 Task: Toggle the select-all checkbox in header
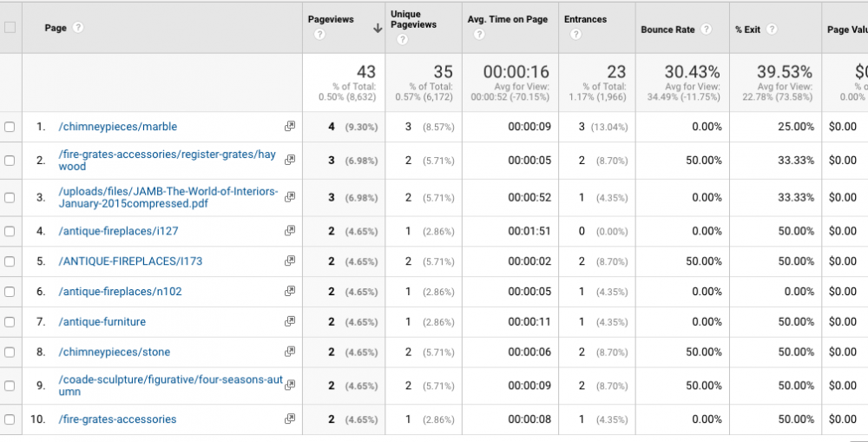point(10,27)
